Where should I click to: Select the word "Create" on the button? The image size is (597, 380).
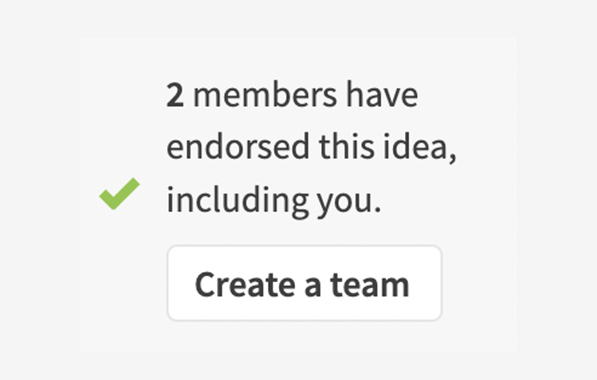tap(245, 284)
